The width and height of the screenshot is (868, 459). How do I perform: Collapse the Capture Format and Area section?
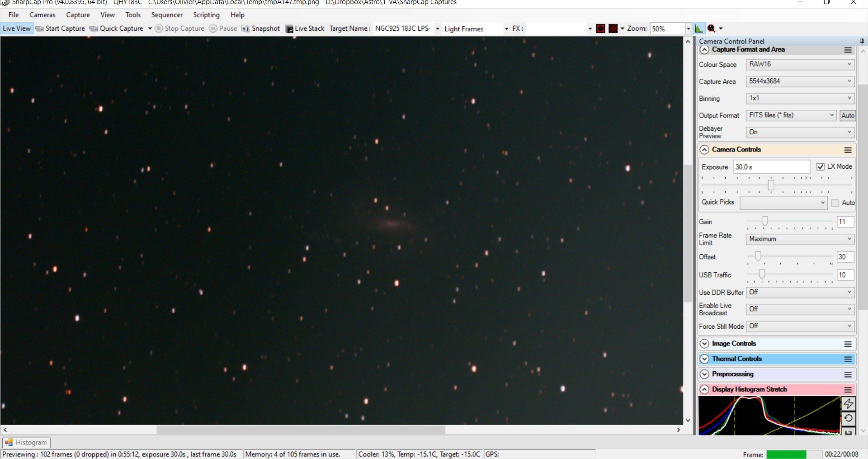point(704,50)
